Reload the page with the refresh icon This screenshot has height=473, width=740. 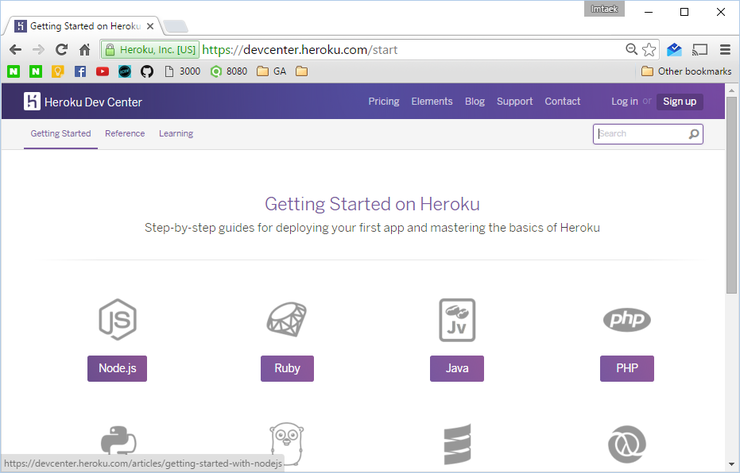pyautogui.click(x=61, y=50)
